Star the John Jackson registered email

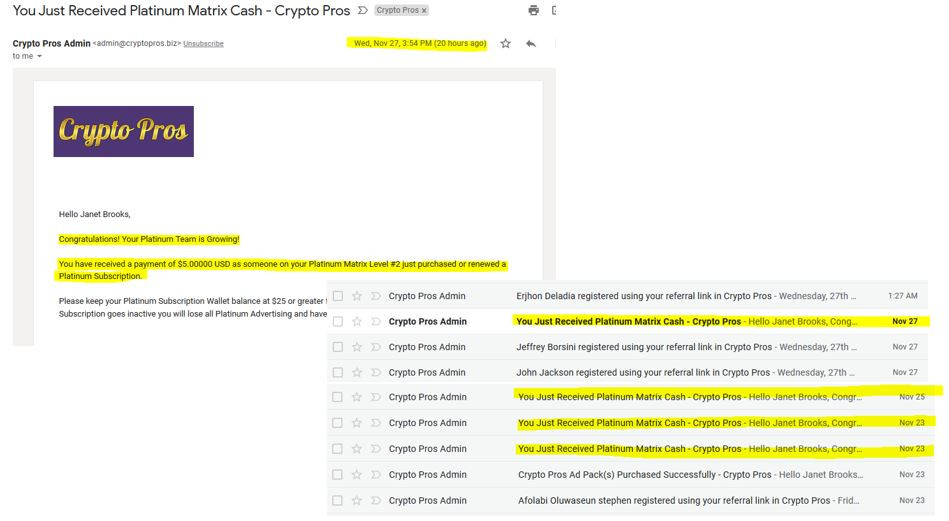pos(357,372)
